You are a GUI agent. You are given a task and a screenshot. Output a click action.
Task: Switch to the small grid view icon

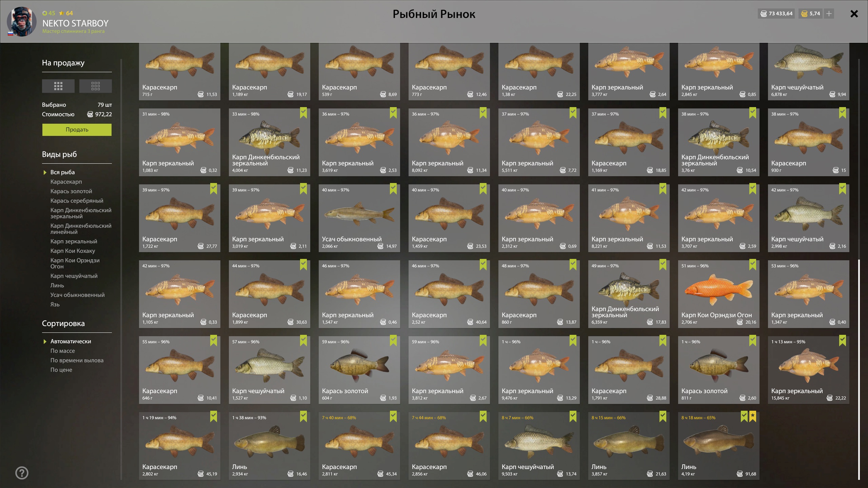tap(96, 86)
